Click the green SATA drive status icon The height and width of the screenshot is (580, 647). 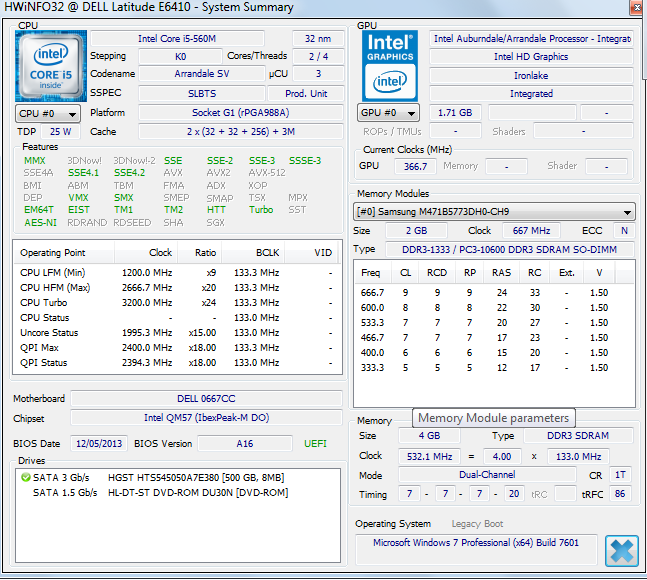[x=26, y=477]
